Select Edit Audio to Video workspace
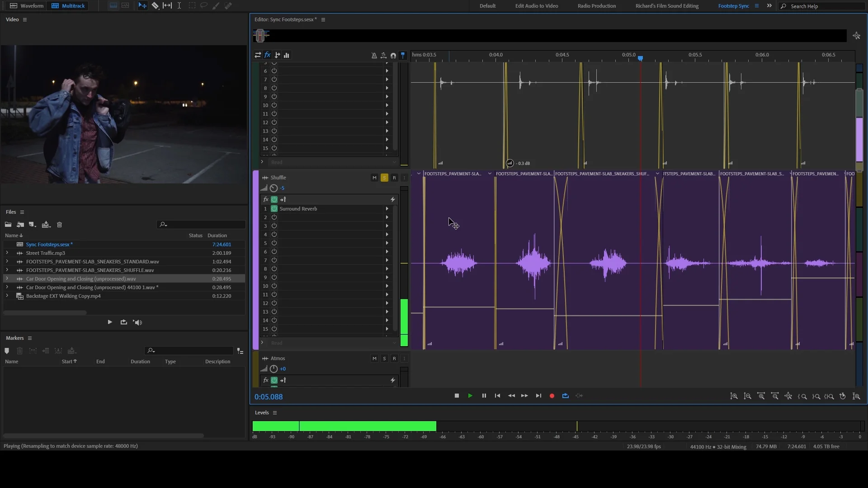Viewport: 868px width, 488px height. tap(537, 6)
